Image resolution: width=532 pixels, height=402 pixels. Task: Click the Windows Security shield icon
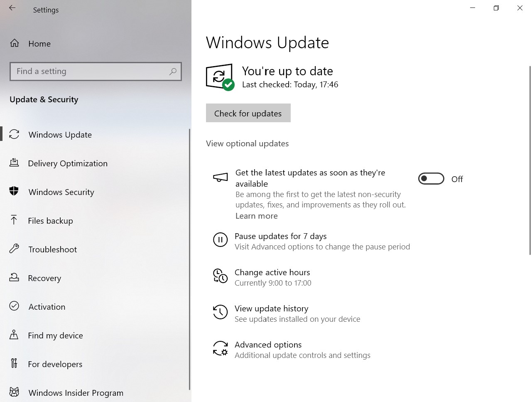click(x=14, y=192)
